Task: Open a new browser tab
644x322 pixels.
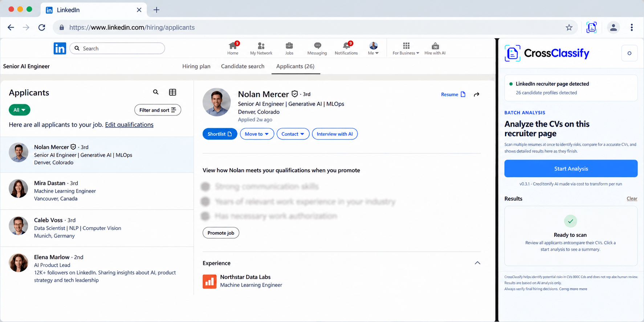Action: coord(156,10)
